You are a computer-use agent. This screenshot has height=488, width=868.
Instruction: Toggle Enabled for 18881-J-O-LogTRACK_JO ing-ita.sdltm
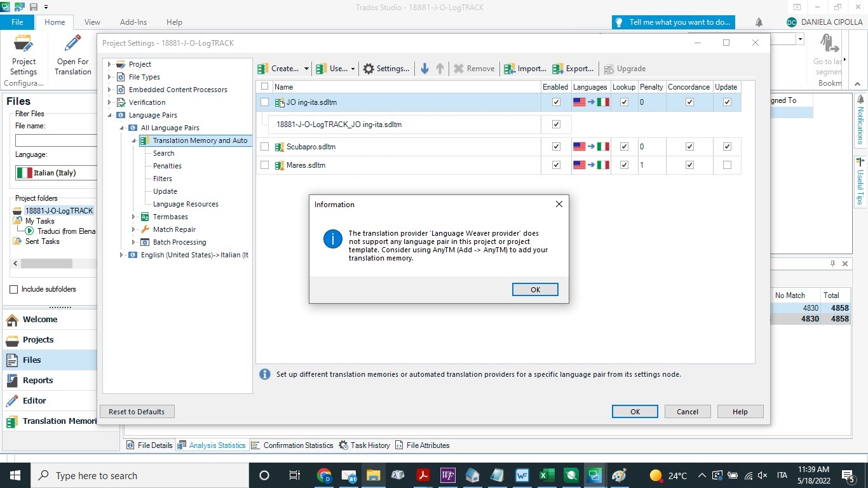coord(557,125)
